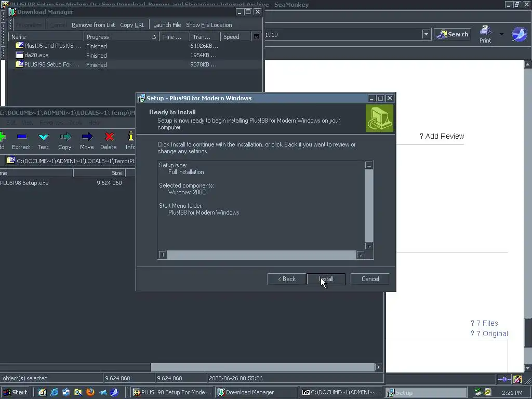Viewport: 532px width, 399px height.
Task: Click Internet Explorer quick launch icon
Action: pos(54,392)
